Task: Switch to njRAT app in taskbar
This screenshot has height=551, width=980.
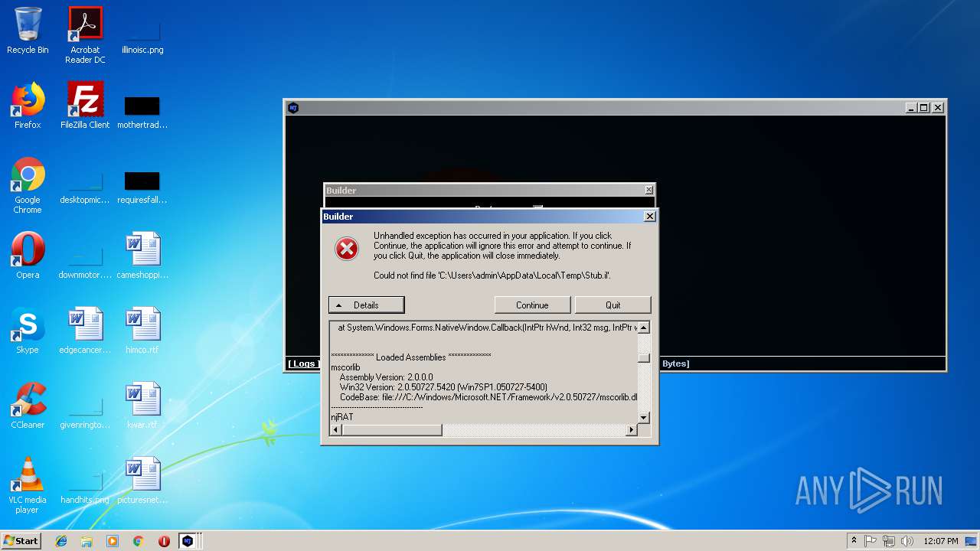Action: (x=188, y=541)
